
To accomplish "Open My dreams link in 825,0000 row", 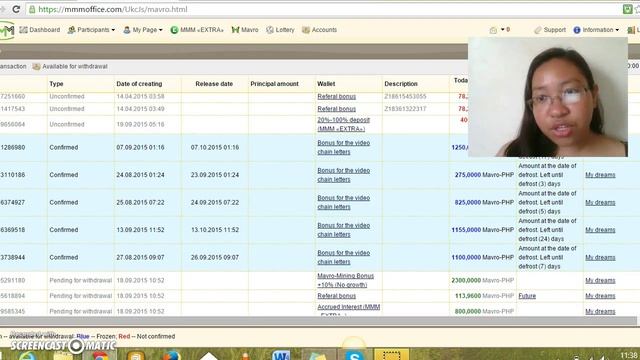I will click(x=600, y=202).
